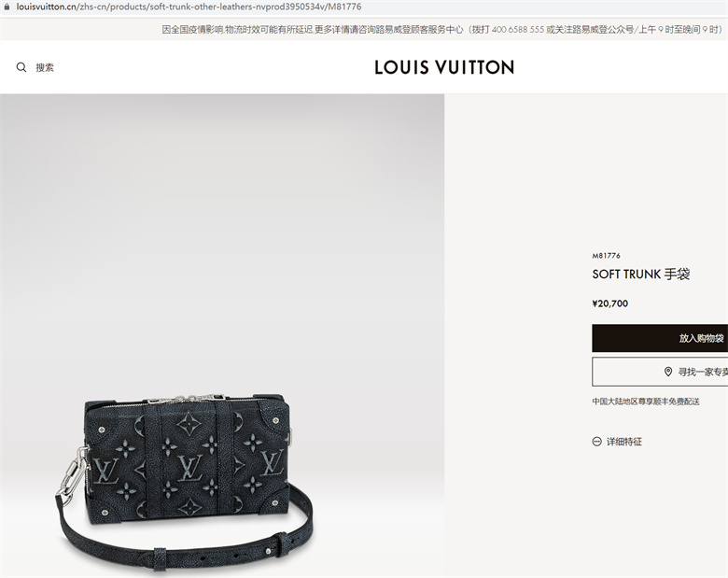Click the magnifier search icon
This screenshot has width=728, height=578.
[x=21, y=67]
